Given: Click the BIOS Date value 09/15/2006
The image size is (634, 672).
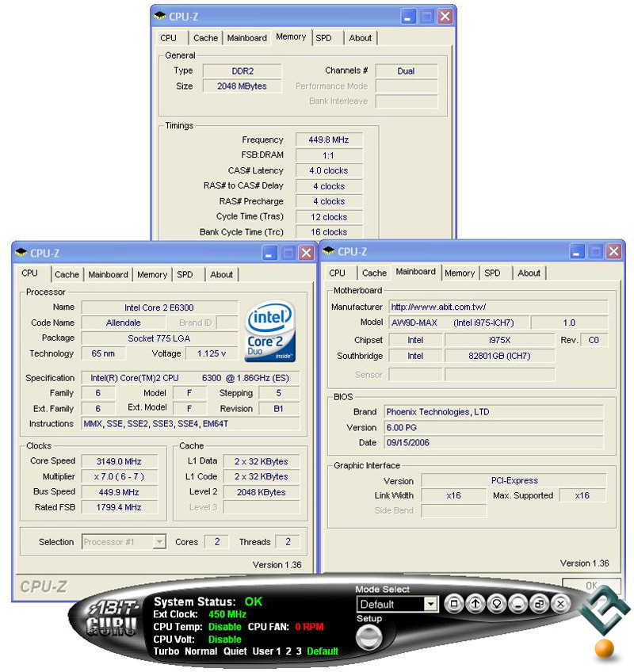Looking at the screenshot, I should point(494,443).
